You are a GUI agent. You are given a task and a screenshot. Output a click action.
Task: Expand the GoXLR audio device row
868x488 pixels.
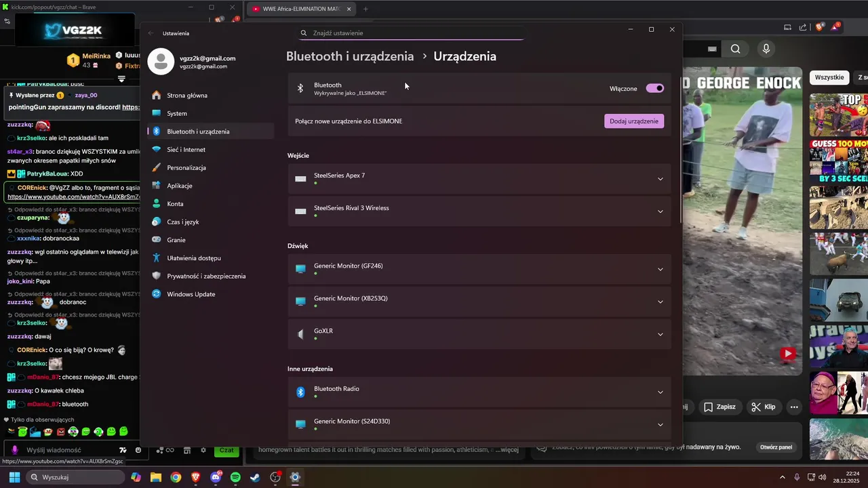click(479, 334)
